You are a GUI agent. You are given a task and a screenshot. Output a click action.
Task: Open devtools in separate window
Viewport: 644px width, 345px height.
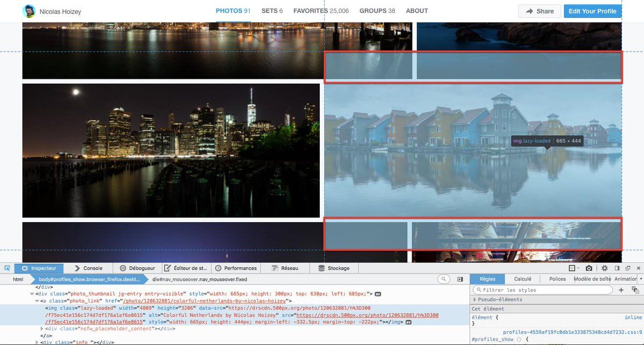(x=627, y=268)
